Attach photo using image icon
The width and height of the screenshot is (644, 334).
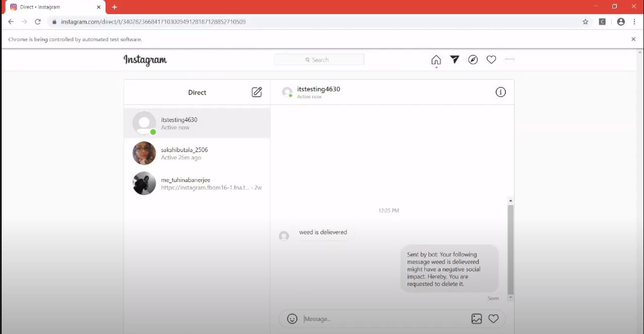pyautogui.click(x=476, y=319)
